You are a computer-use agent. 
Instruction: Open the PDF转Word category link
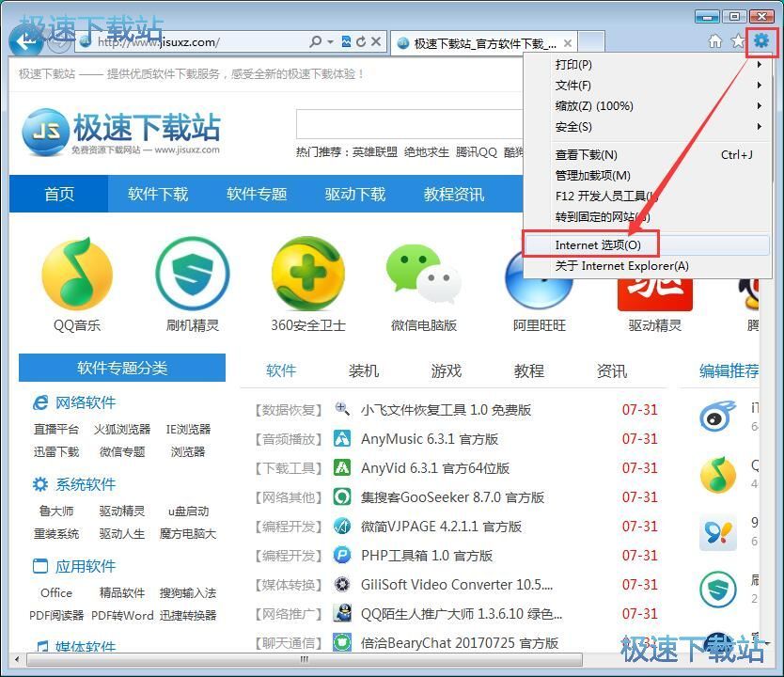pyautogui.click(x=122, y=615)
